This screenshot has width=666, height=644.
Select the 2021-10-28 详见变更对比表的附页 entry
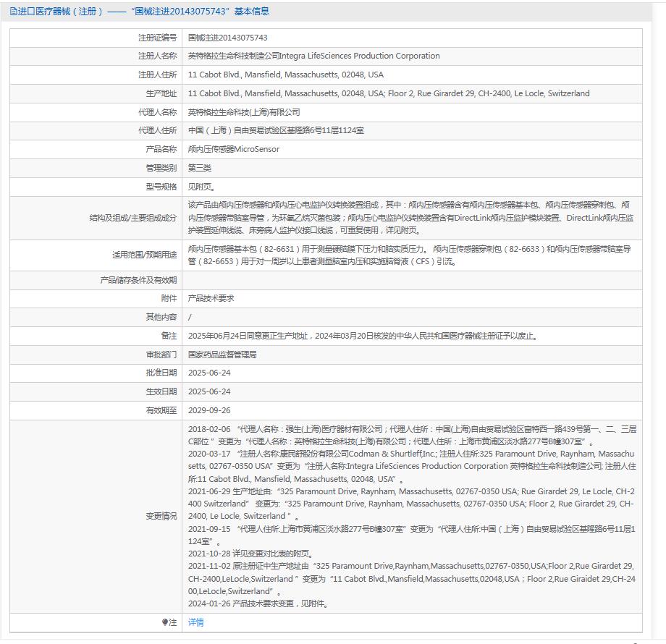251,554
